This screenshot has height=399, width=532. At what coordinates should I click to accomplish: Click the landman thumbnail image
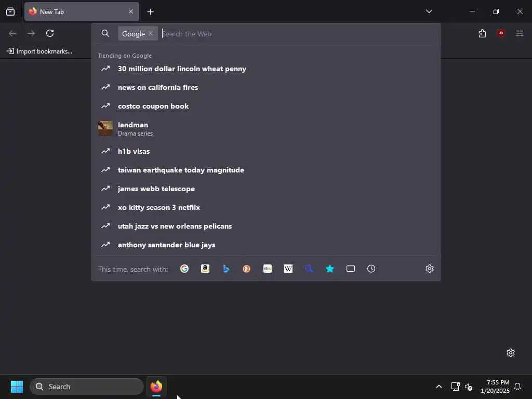(x=105, y=129)
